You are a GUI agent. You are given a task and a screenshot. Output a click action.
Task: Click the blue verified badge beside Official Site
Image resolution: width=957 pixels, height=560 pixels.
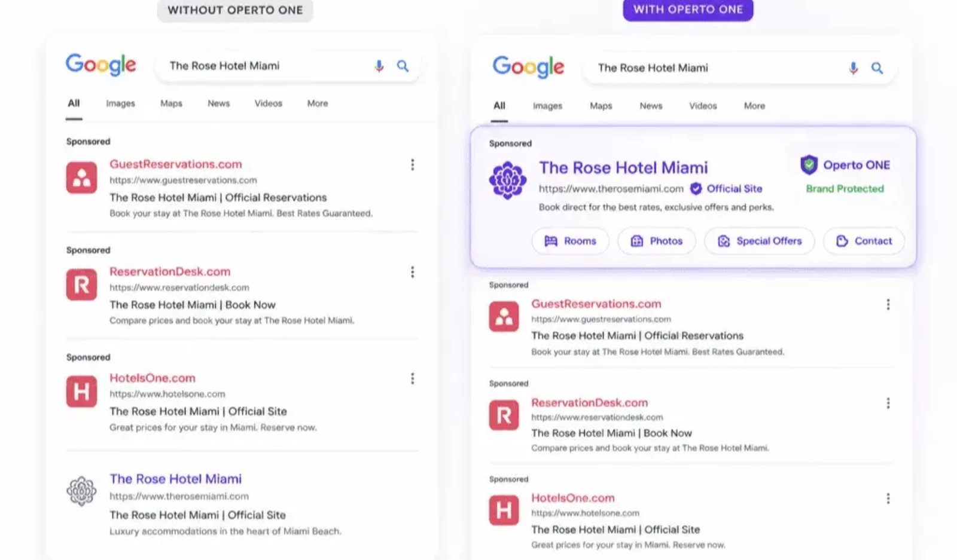coord(696,189)
